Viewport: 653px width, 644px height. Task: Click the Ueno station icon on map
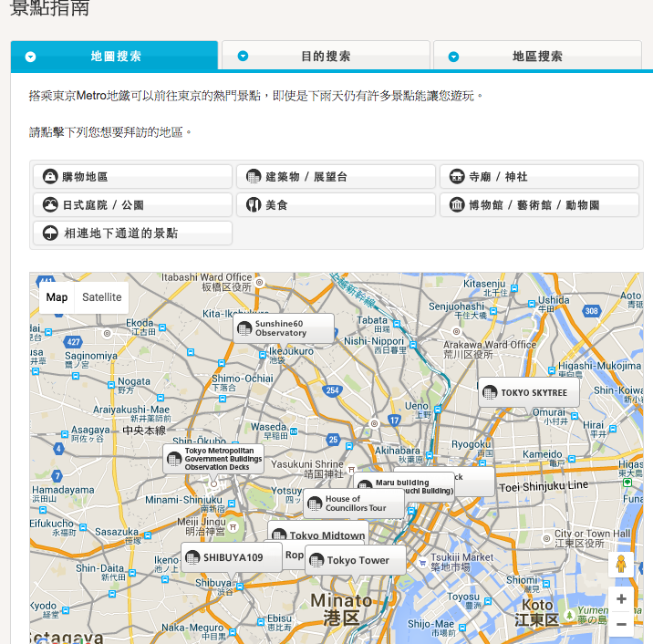pyautogui.click(x=438, y=410)
